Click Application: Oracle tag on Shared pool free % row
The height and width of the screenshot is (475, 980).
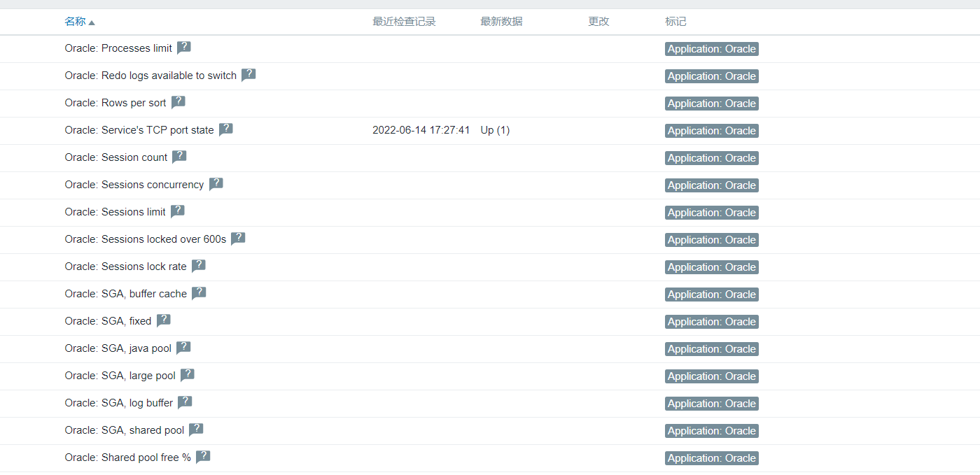click(712, 458)
